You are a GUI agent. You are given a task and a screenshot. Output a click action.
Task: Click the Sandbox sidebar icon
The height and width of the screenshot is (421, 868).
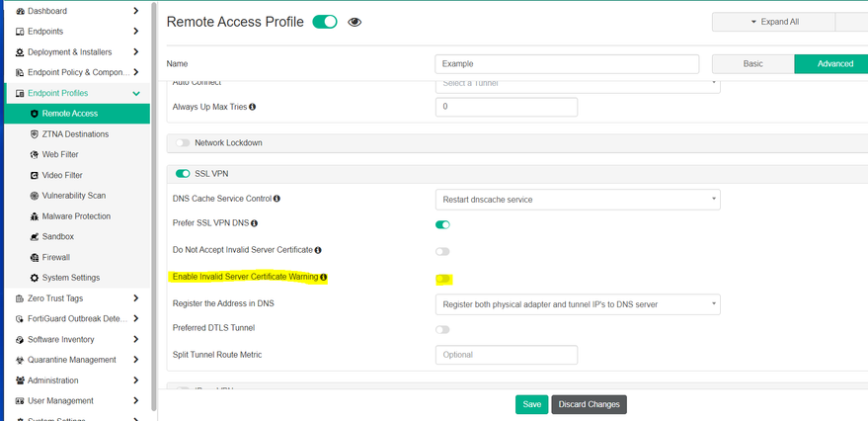35,237
